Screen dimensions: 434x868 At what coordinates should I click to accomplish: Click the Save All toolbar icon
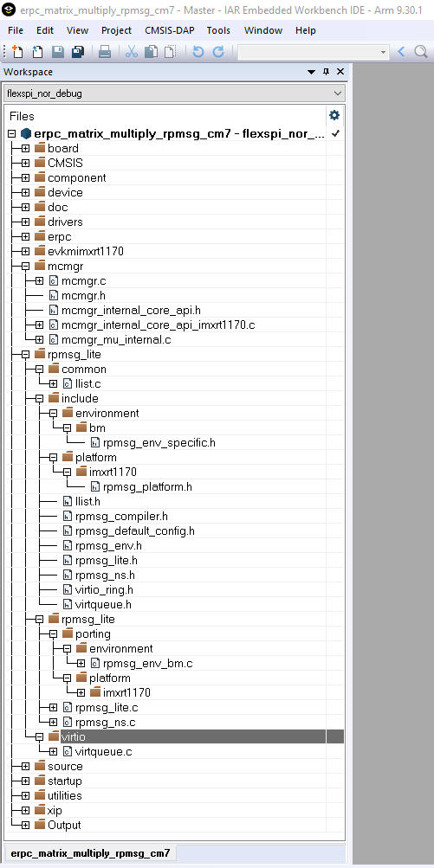pyautogui.click(x=78, y=52)
